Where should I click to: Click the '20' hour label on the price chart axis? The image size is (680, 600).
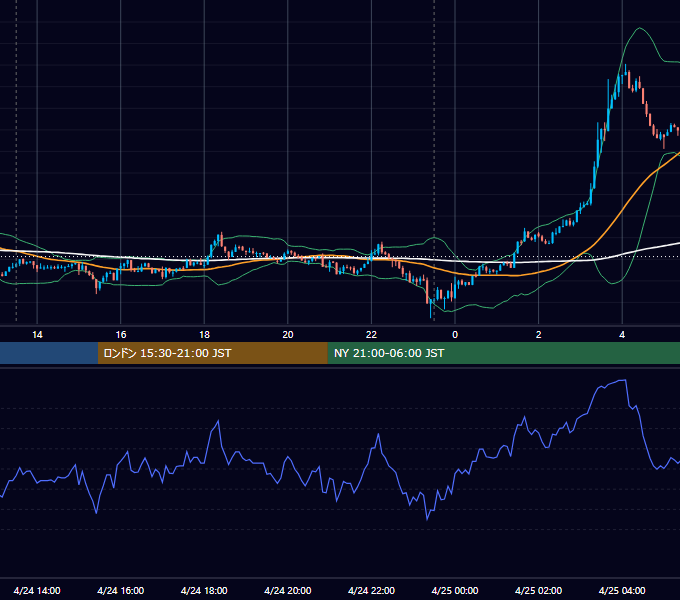pos(288,335)
